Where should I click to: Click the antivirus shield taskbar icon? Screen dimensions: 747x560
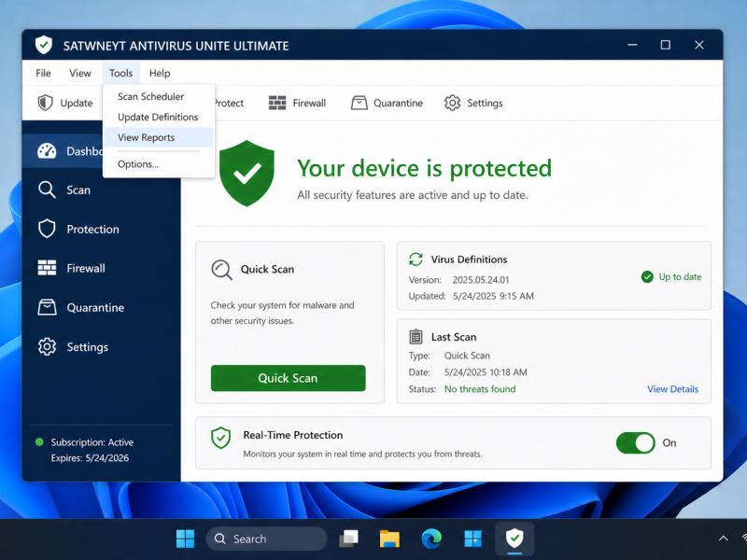[514, 539]
